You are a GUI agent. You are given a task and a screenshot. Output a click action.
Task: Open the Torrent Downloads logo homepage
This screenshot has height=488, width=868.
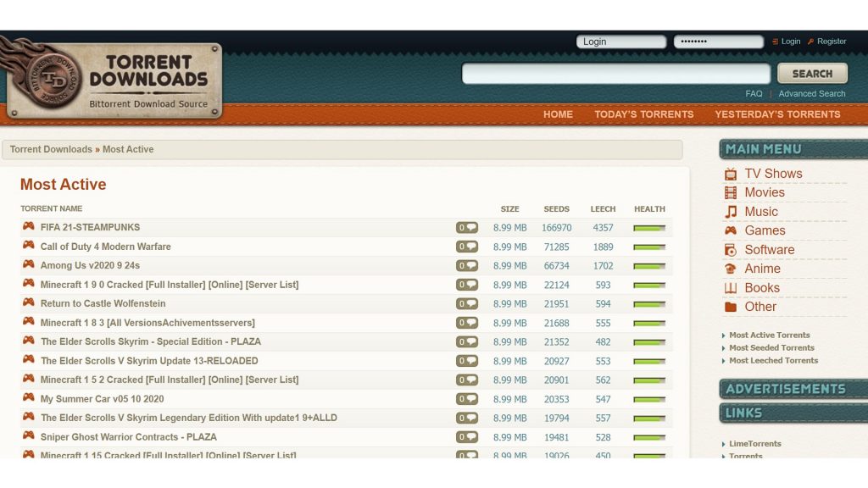[x=114, y=80]
